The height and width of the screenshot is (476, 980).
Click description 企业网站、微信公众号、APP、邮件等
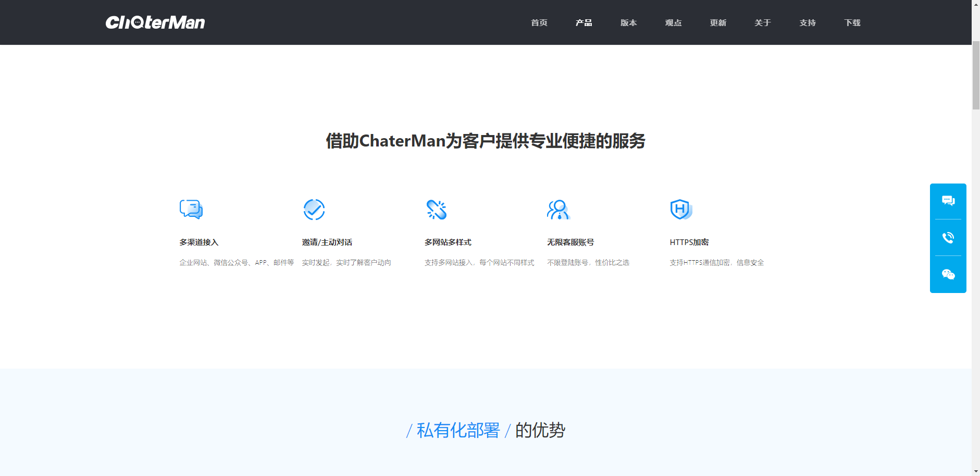pos(237,263)
